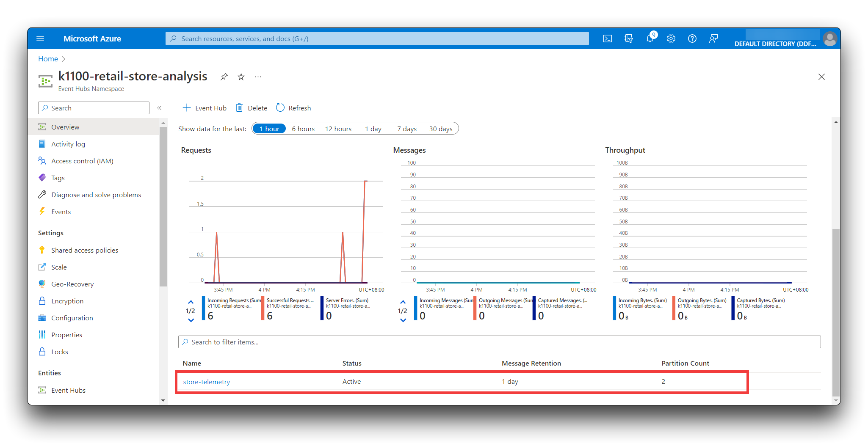Sort table by Status column
Screen dimensions: 868x446
[352, 363]
